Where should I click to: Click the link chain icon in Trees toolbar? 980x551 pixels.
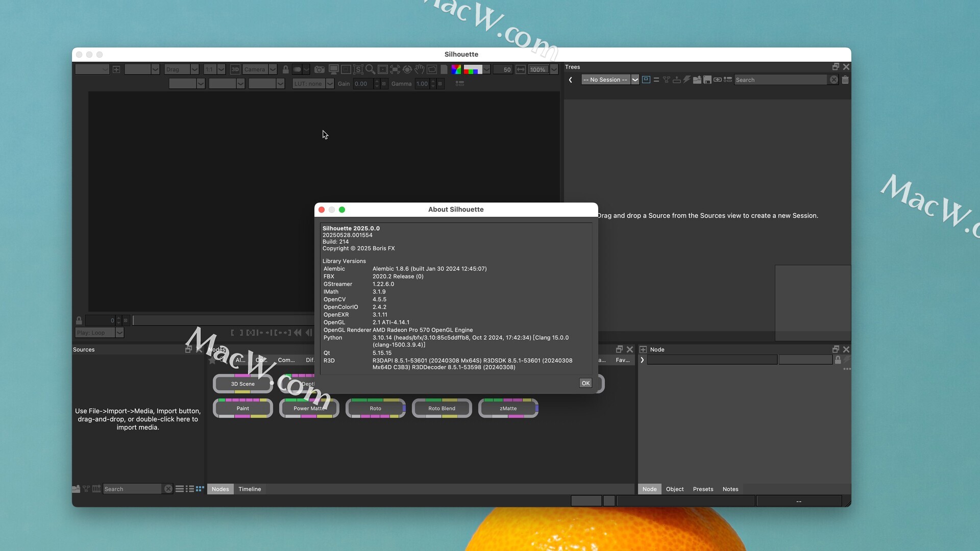click(718, 80)
